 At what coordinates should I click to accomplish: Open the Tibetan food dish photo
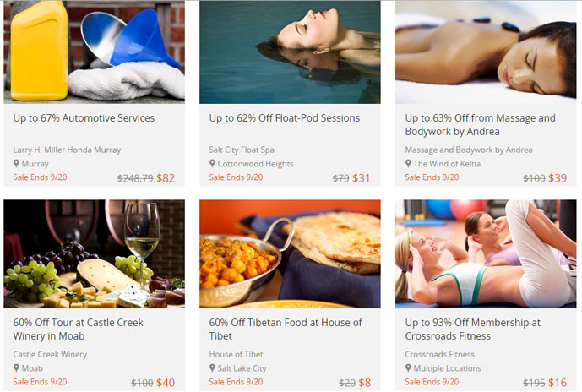click(290, 254)
